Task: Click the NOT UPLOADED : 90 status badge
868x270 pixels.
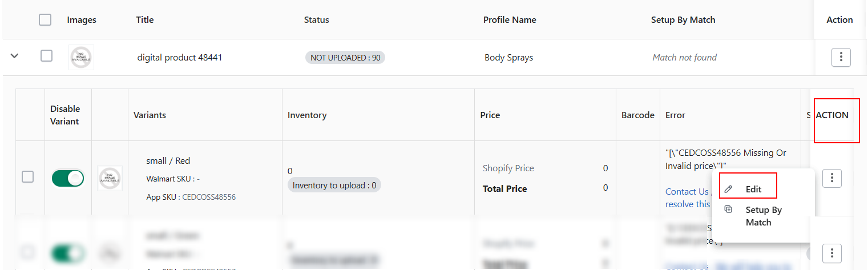Action: tap(345, 58)
